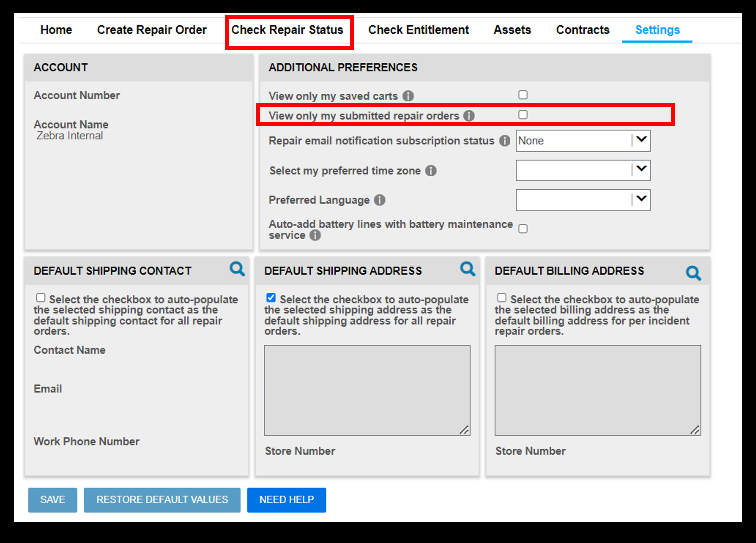The width and height of the screenshot is (756, 543).
Task: Open info icon for submitted repair orders
Action: coord(469,116)
